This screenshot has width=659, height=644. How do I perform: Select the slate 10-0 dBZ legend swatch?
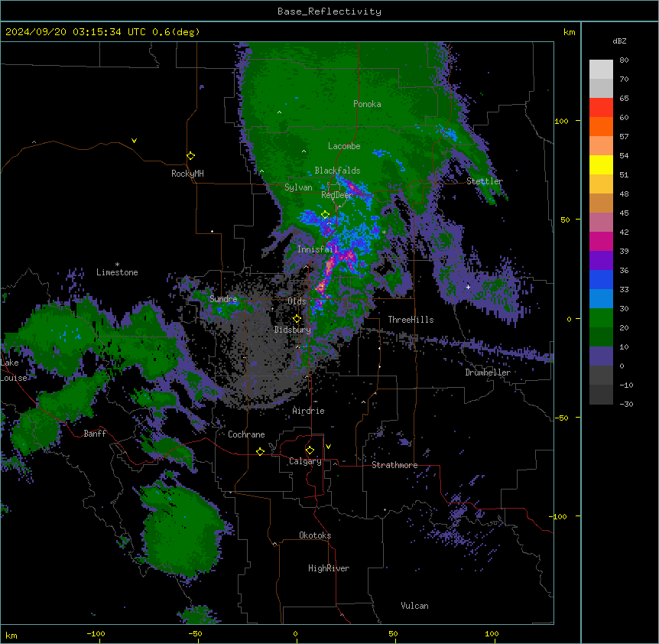[x=601, y=356]
